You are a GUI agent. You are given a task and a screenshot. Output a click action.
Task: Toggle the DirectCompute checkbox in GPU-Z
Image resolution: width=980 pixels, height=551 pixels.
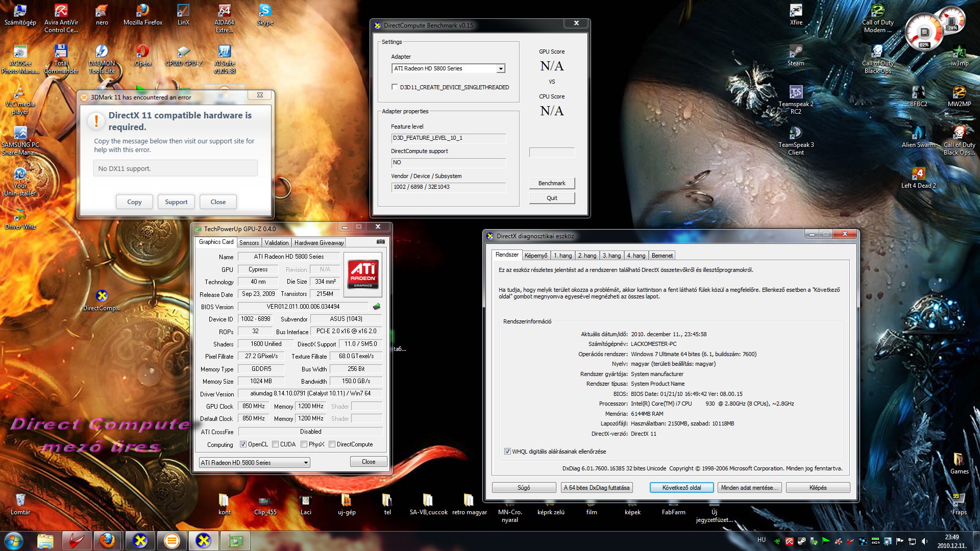332,444
